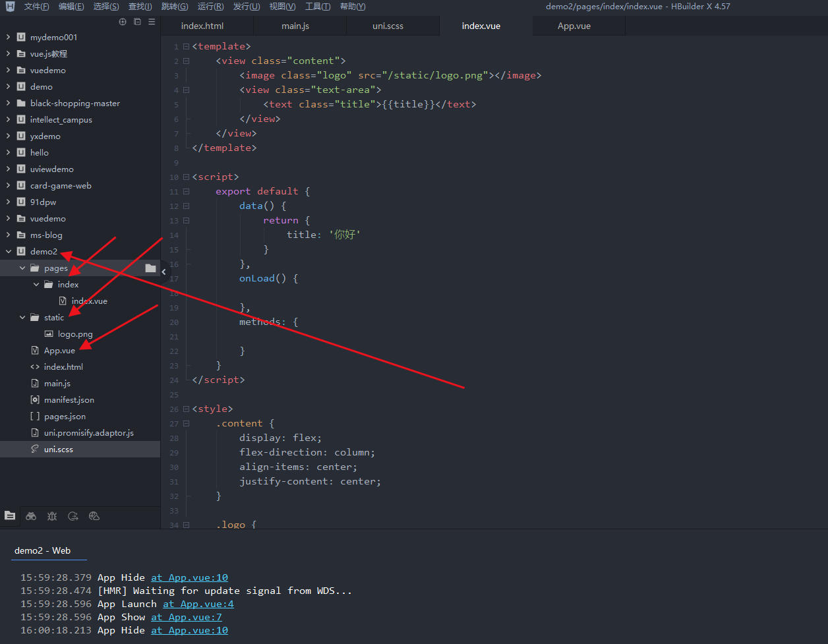Select the hello project row
The image size is (828, 644).
click(x=80, y=153)
